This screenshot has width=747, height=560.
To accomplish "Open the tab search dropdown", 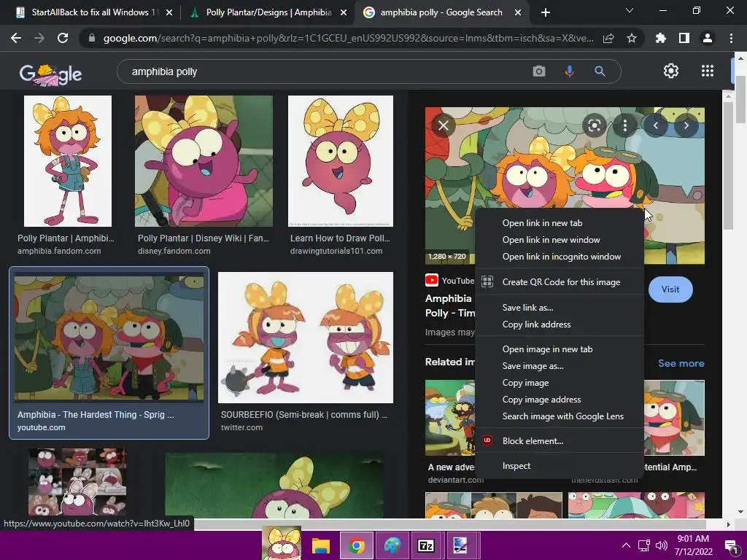I will coord(630,10).
